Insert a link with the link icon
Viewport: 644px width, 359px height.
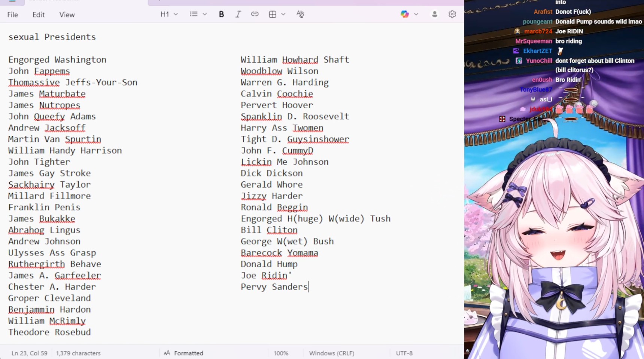(255, 14)
